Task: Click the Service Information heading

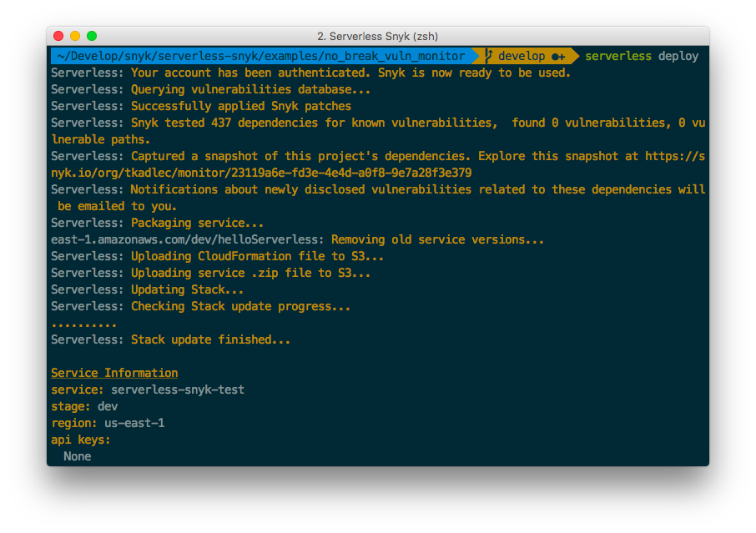Action: (113, 373)
